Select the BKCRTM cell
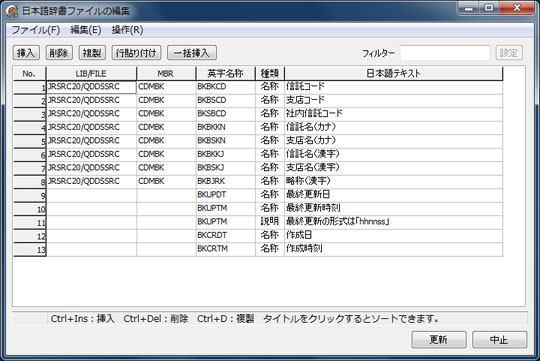This screenshot has width=540, height=361. pos(226,249)
